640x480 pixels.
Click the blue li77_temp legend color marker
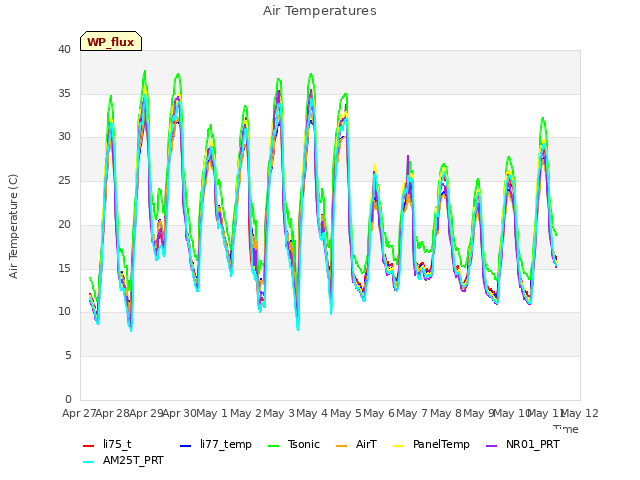coord(186,446)
